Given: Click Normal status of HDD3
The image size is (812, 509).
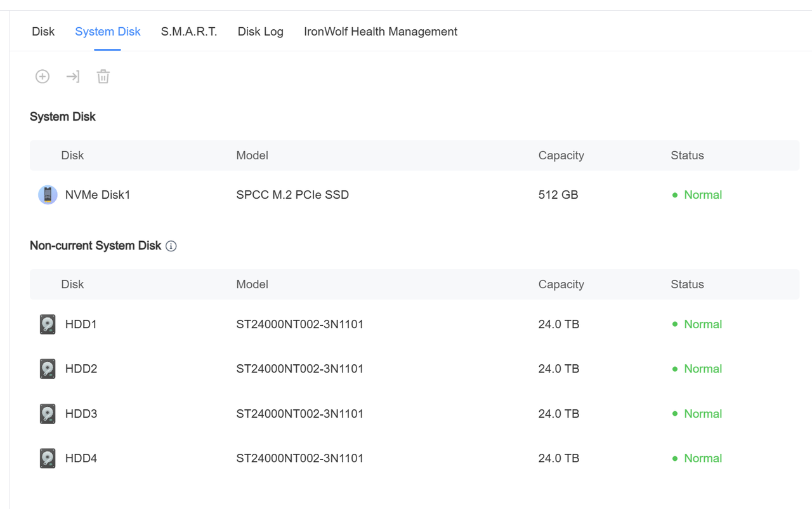Looking at the screenshot, I should (703, 414).
